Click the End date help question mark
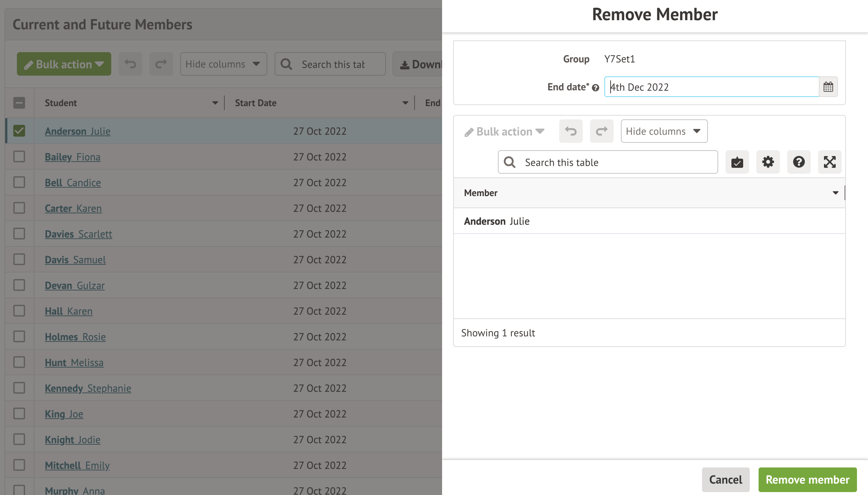The height and width of the screenshot is (495, 868). click(596, 88)
